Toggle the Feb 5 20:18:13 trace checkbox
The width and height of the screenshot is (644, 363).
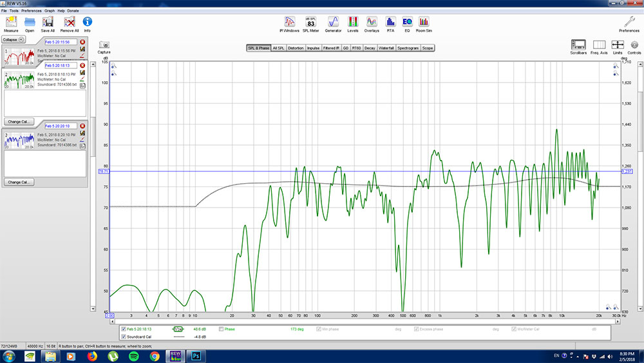pos(124,329)
